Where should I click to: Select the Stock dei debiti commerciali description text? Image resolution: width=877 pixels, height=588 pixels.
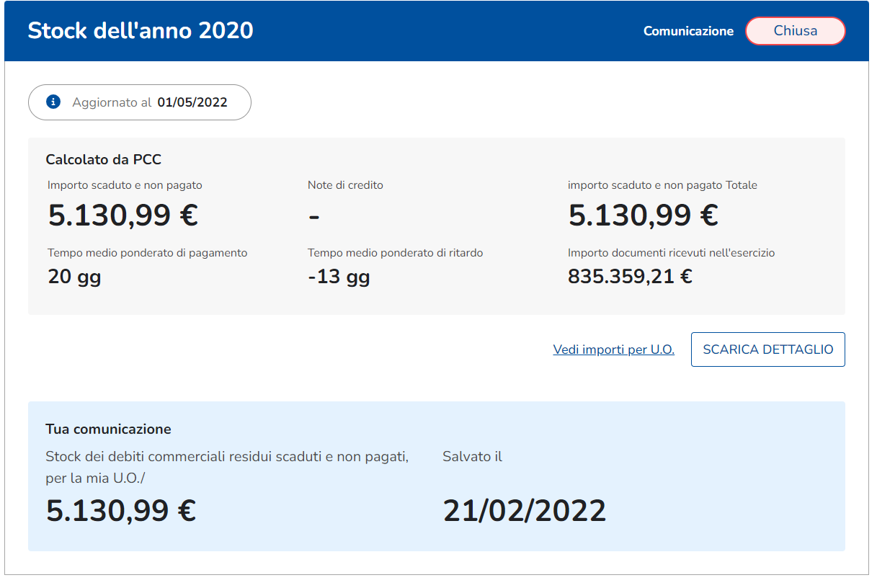point(227,467)
